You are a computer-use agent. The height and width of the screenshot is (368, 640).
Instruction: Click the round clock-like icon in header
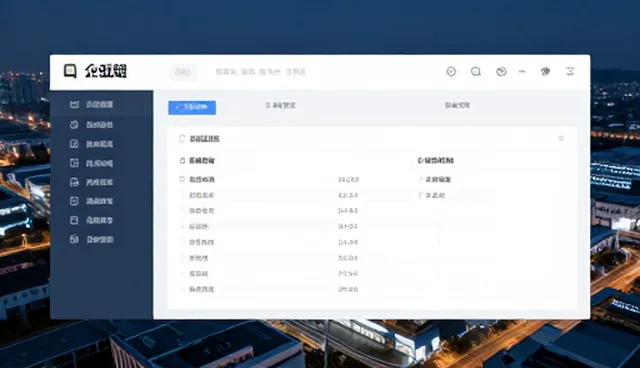tap(501, 71)
